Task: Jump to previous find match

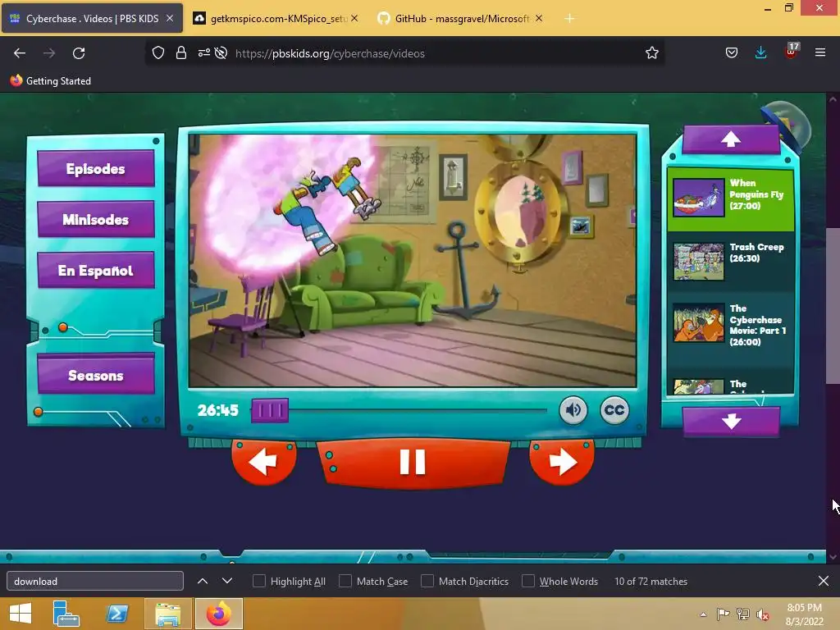Action: [203, 582]
